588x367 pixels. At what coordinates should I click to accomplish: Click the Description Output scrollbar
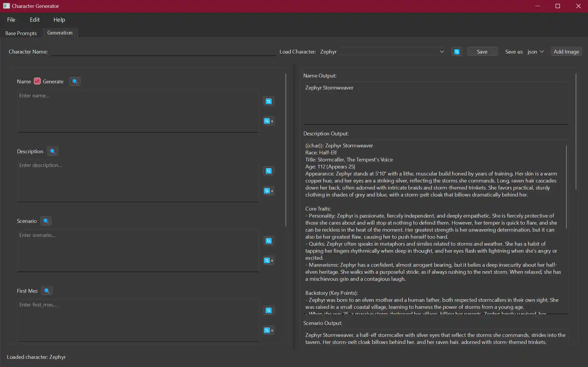[x=566, y=187]
